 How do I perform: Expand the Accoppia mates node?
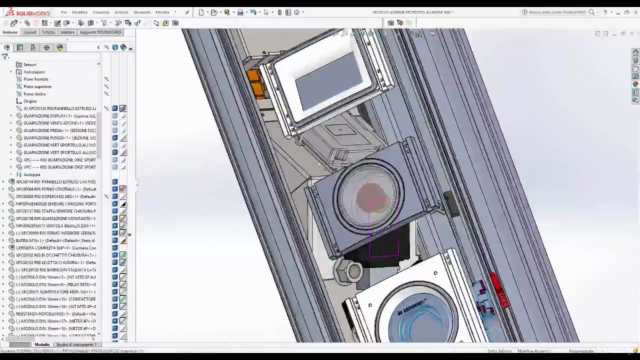[11, 174]
